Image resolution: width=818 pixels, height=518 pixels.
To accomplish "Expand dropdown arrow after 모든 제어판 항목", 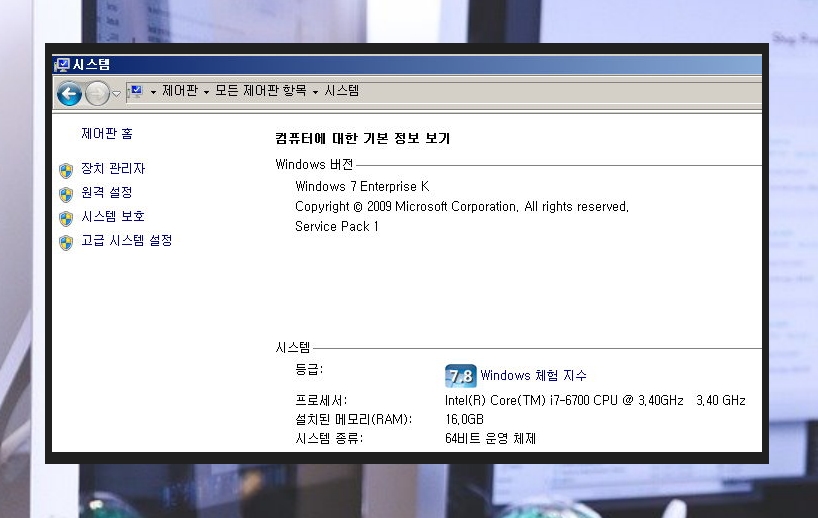I will tap(316, 92).
